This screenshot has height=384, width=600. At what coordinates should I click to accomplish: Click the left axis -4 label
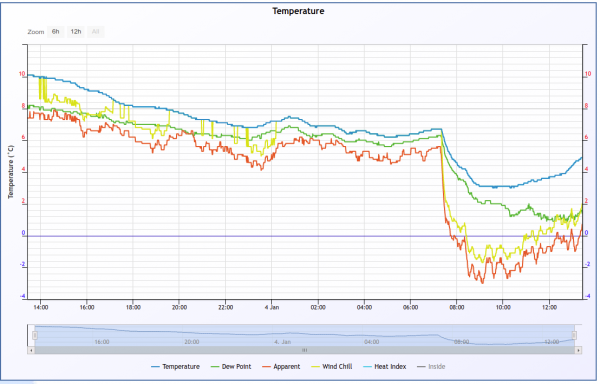23,296
